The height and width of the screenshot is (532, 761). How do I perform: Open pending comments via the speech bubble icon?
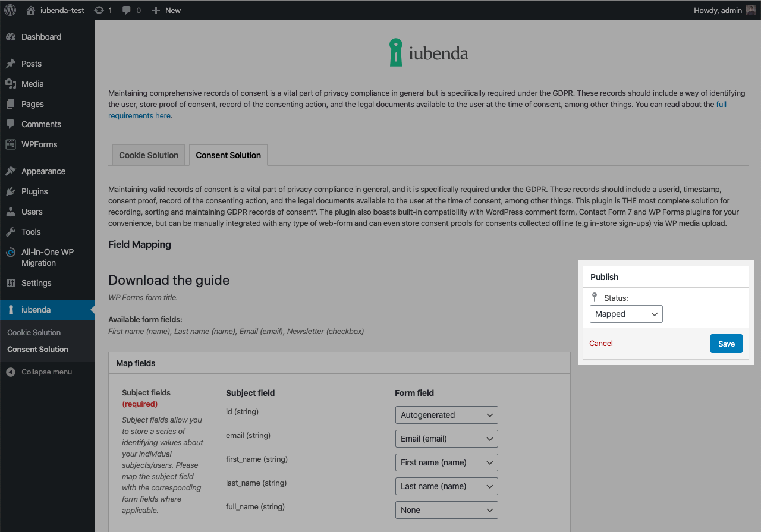coord(127,10)
